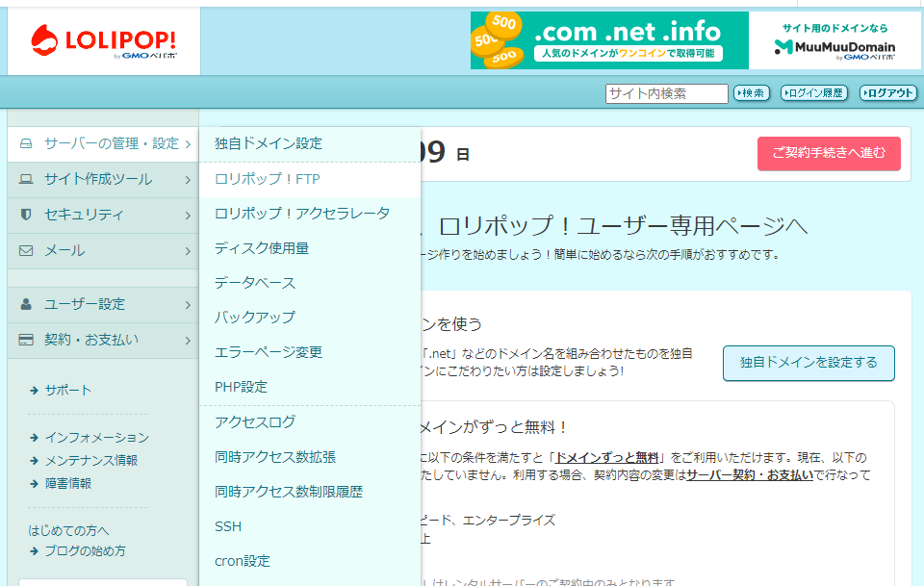Screen dimensions: 924x586
Task: Click the server icon beside サーバーの管理・設定
Action: [x=26, y=143]
